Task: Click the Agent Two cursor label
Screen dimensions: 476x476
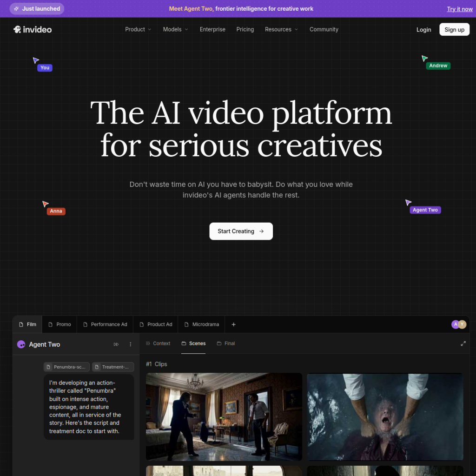Action: 425,210
